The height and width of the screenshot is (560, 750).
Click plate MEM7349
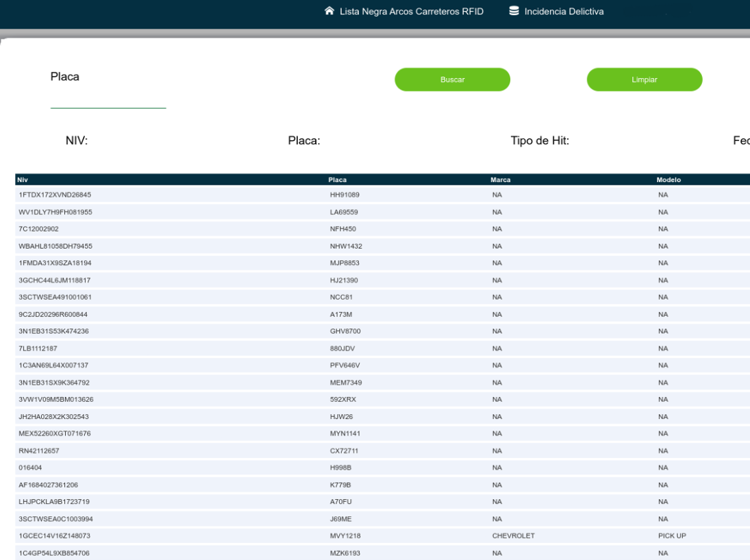[x=346, y=383]
